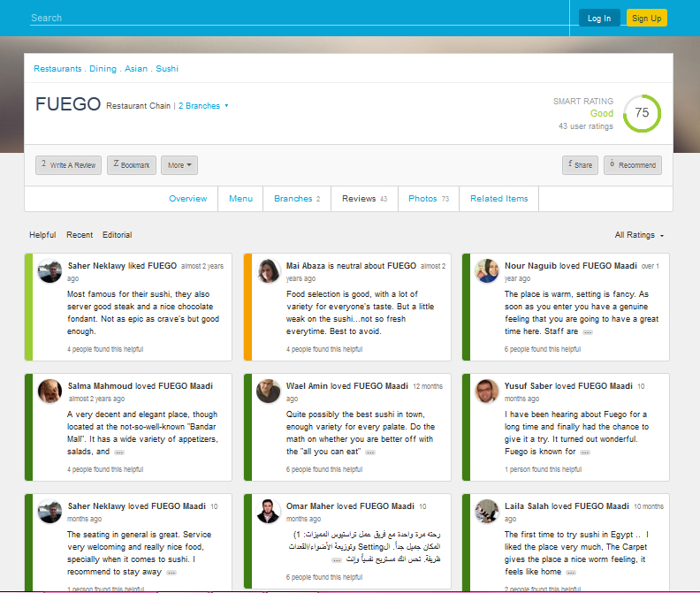This screenshot has height=593, width=700.
Task: Click '4 people found this helpful' under Salma Mahmoud
Action: point(105,469)
